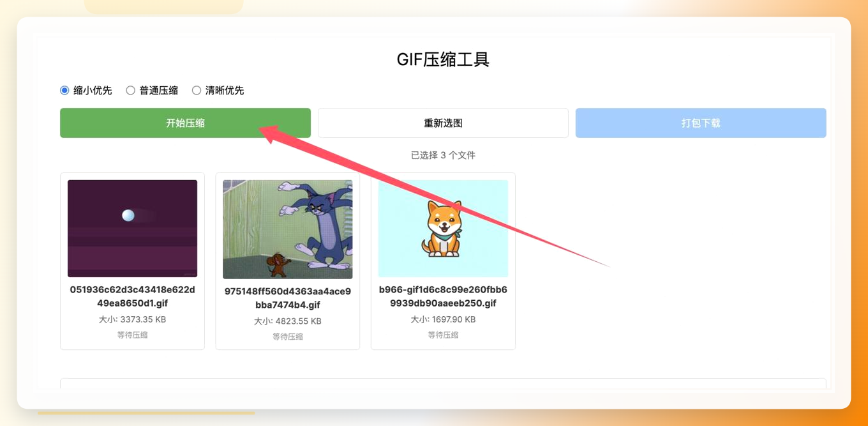Open the purple ball GIF thumbnail
This screenshot has width=868, height=426.
132,229
